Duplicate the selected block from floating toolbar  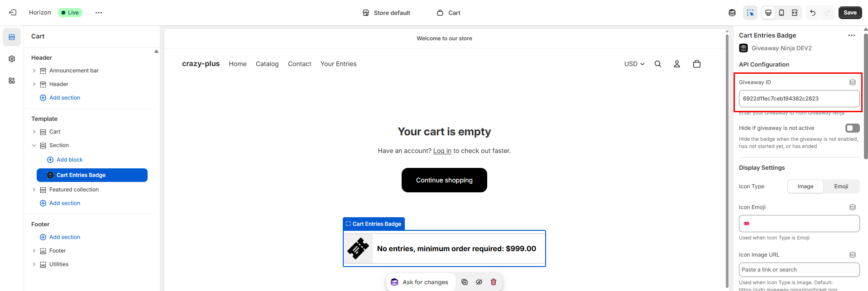pyautogui.click(x=465, y=282)
